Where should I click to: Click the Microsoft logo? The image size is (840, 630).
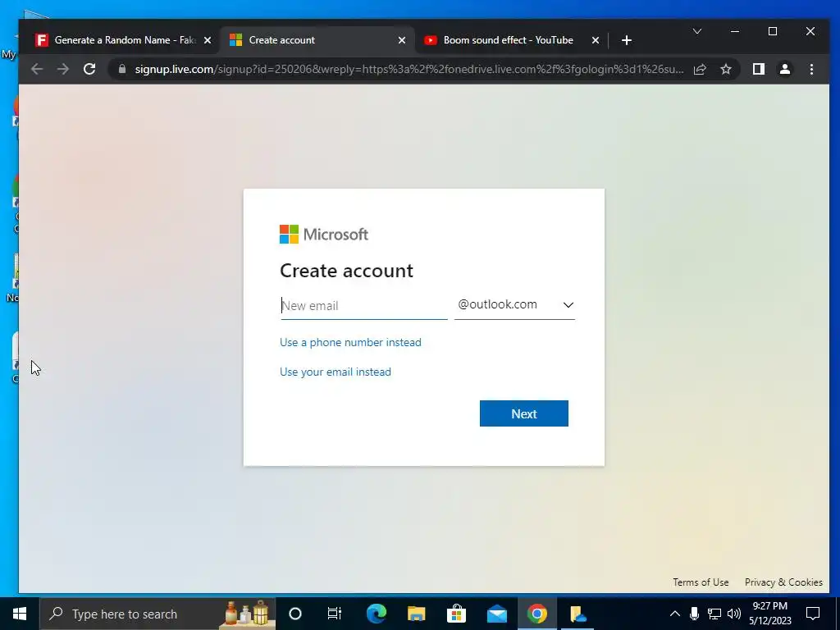(x=323, y=234)
